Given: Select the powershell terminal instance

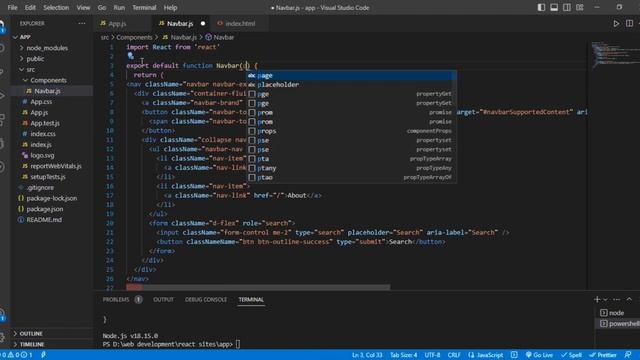Looking at the screenshot, I should tap(618, 323).
